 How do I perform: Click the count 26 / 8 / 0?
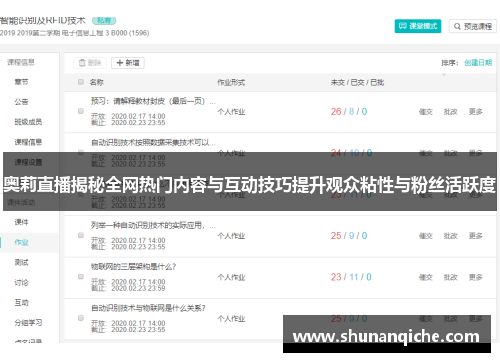(349, 111)
